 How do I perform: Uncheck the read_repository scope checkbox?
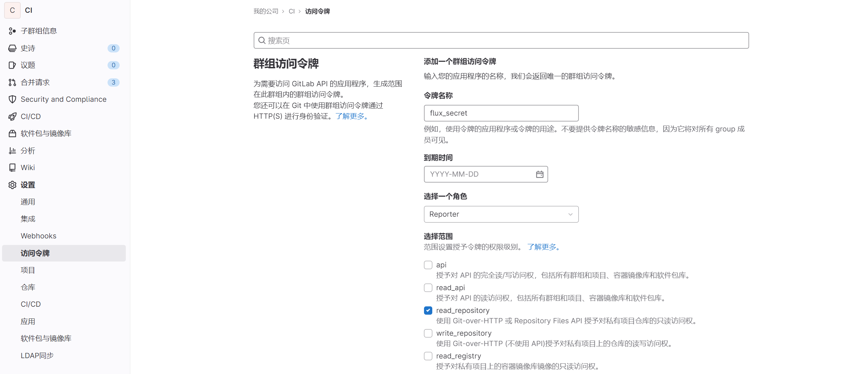[428, 311]
